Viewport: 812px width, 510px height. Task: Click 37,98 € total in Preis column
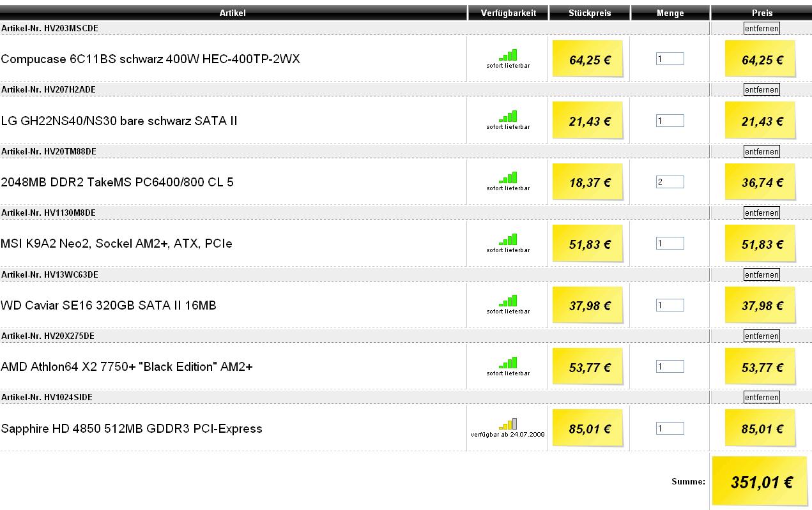(760, 305)
